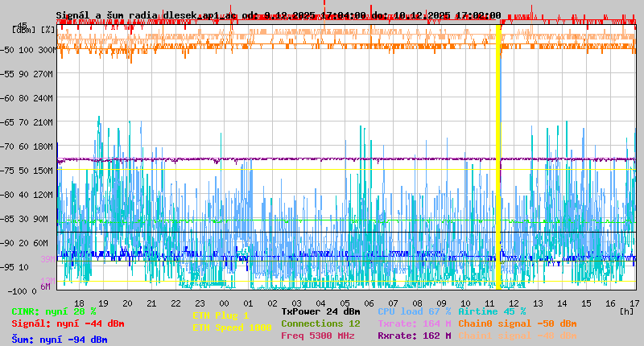
Task: Click the '[dBm] [%]' axis unit header
Action: tap(34, 30)
